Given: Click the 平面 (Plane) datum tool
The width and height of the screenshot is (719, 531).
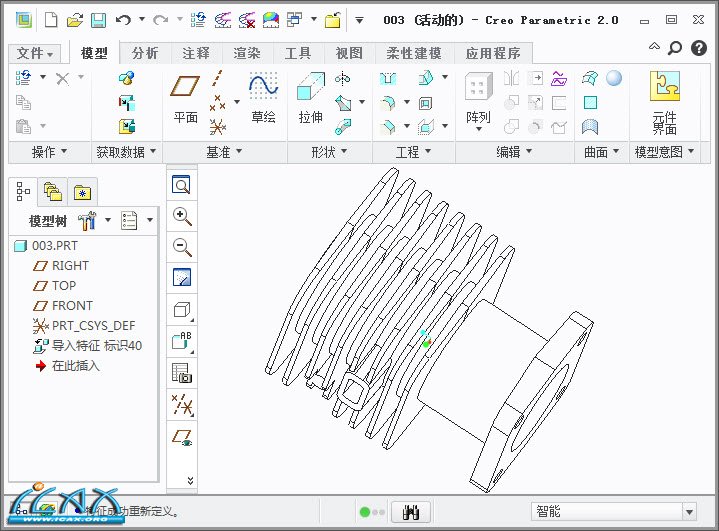Looking at the screenshot, I should pyautogui.click(x=185, y=100).
